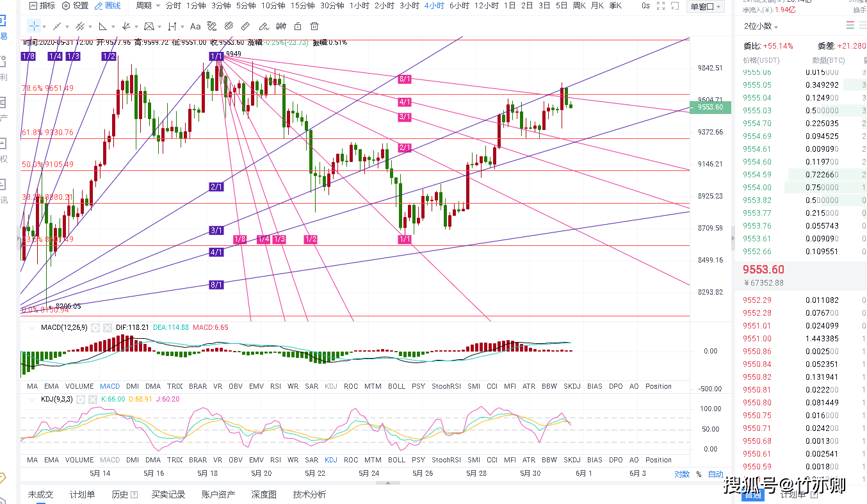This screenshot has height=504, width=867.
Task: Switch price axis to 对数 scale
Action: pyautogui.click(x=682, y=475)
